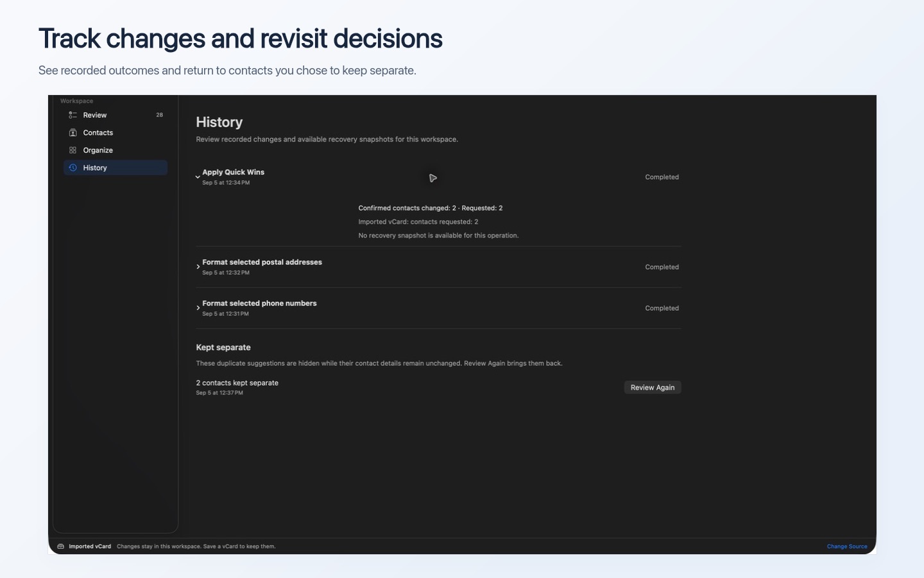Click the History page heading
This screenshot has height=578, width=924.
click(x=219, y=122)
